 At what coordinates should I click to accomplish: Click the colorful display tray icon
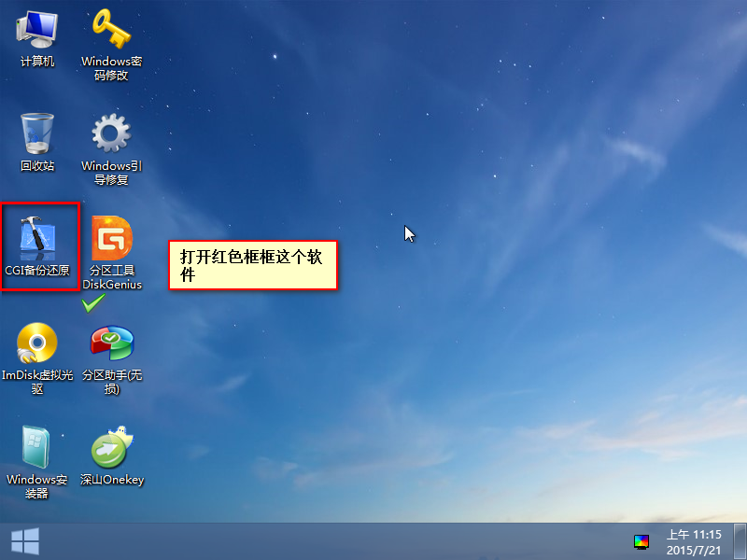coord(641,542)
